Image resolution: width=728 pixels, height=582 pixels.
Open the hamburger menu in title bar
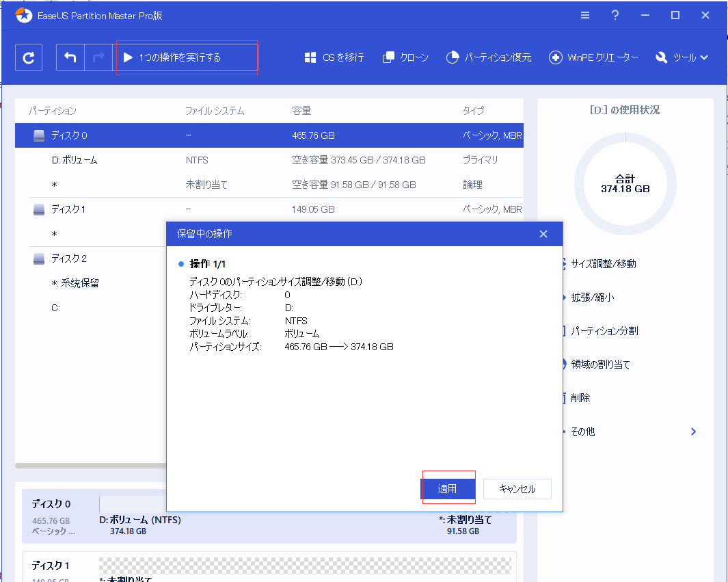point(585,15)
